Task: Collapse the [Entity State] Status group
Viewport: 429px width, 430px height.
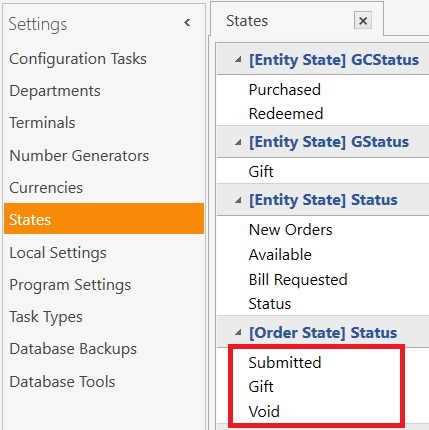Action: pyautogui.click(x=238, y=200)
